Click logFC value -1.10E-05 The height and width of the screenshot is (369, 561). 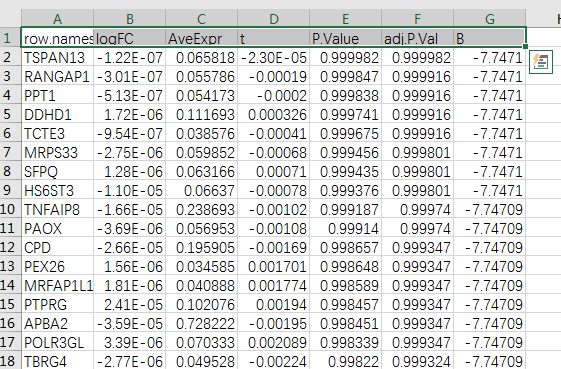pyautogui.click(x=130, y=190)
